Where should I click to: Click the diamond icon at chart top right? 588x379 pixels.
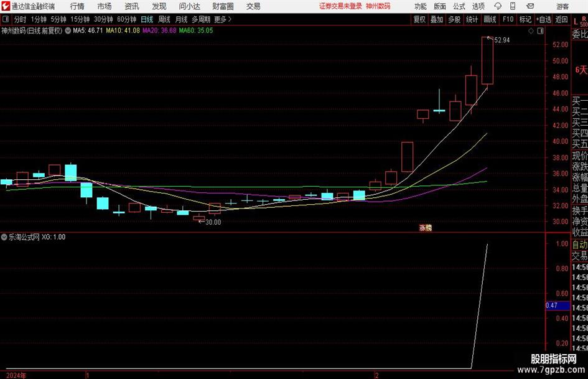point(531,31)
